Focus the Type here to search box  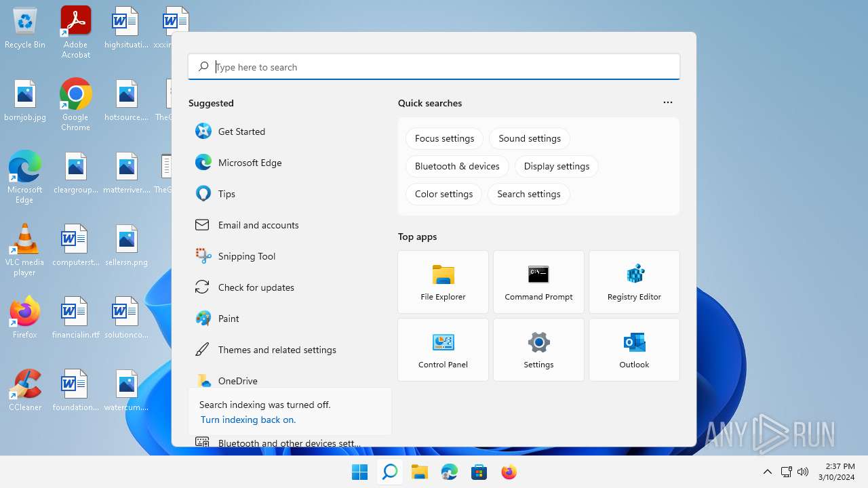click(434, 67)
